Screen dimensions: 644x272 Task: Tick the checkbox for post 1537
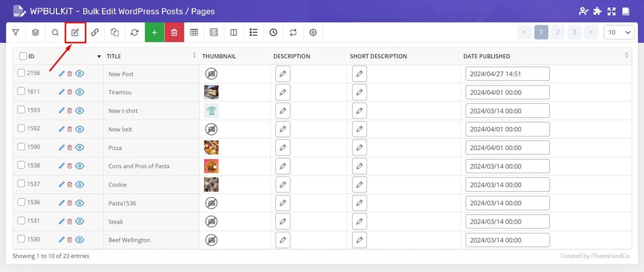[x=21, y=183]
